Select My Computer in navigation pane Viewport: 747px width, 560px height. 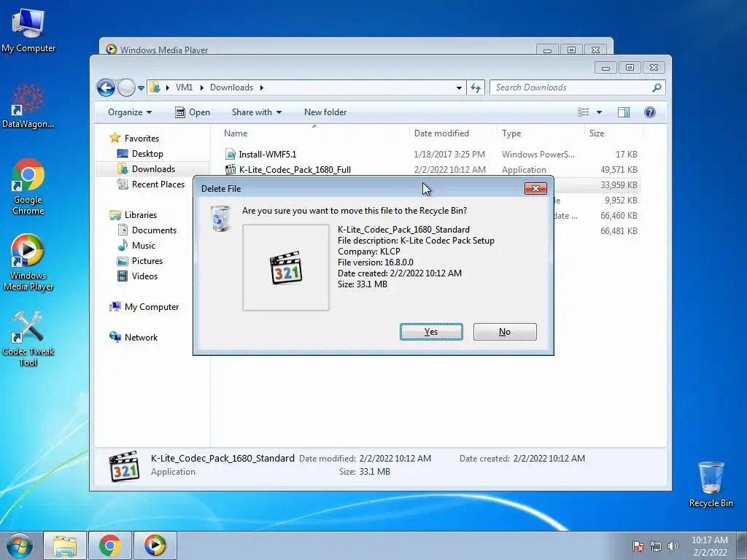pyautogui.click(x=152, y=307)
